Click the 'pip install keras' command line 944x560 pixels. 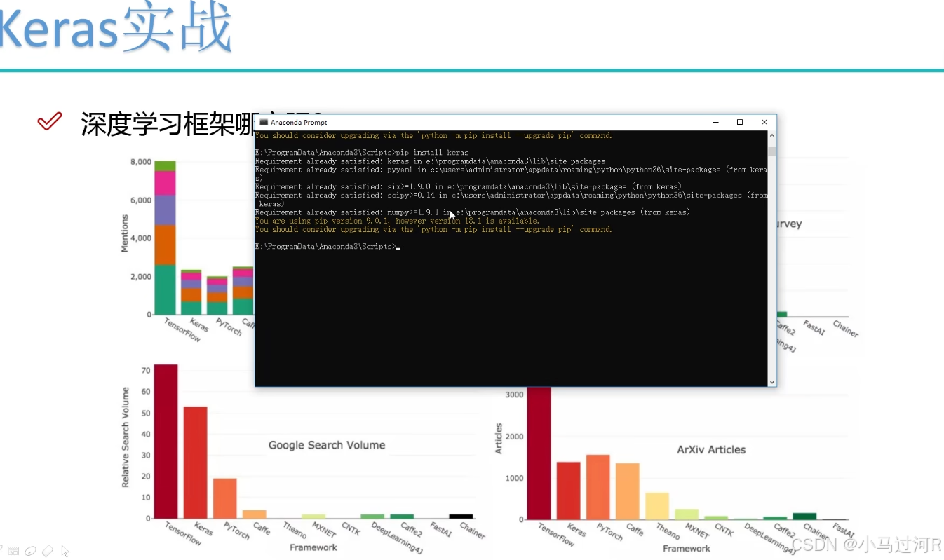click(x=362, y=153)
